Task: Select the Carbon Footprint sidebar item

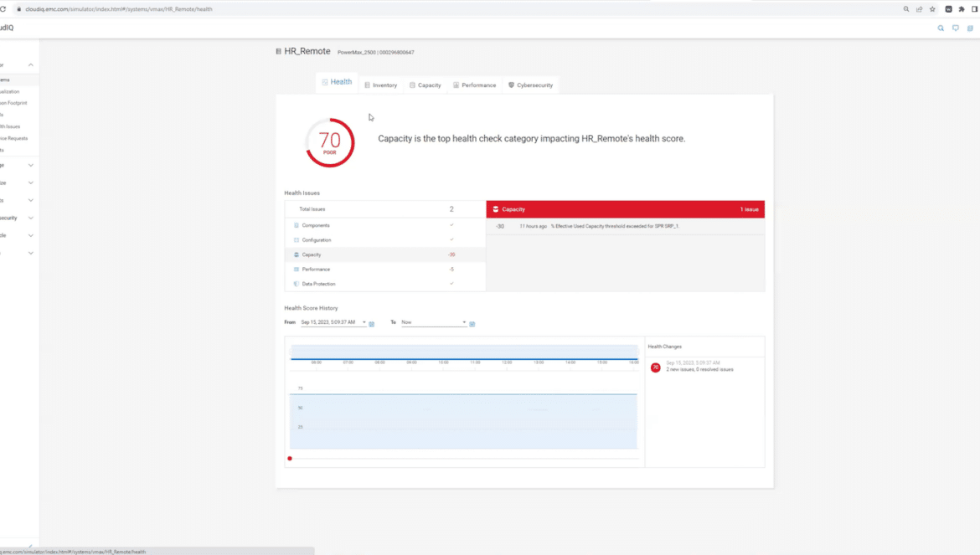Action: [13, 103]
